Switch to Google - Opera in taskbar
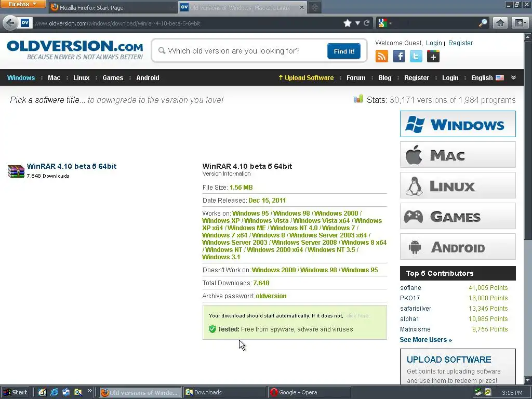 pos(309,392)
